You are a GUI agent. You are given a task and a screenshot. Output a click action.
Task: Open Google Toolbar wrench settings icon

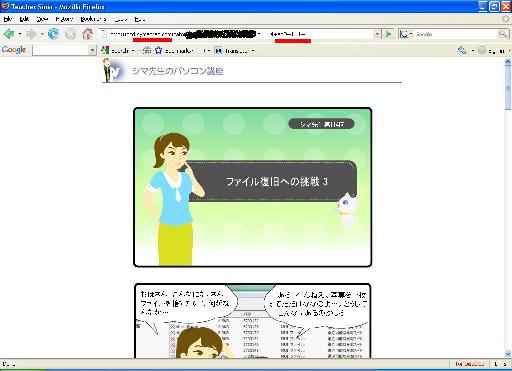click(462, 51)
